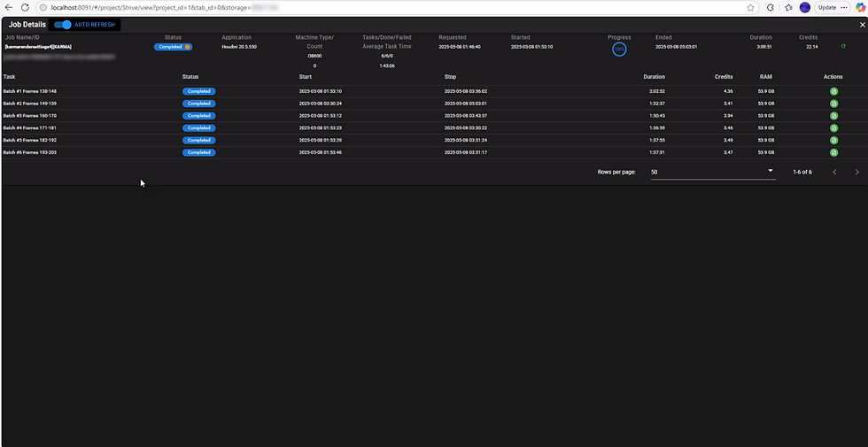
Task: Open log icon for Batch #2 Frames 149-159
Action: pos(833,104)
